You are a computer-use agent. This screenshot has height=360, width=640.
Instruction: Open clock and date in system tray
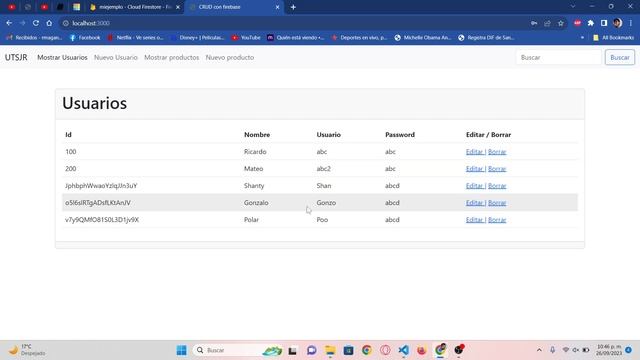[x=609, y=350]
